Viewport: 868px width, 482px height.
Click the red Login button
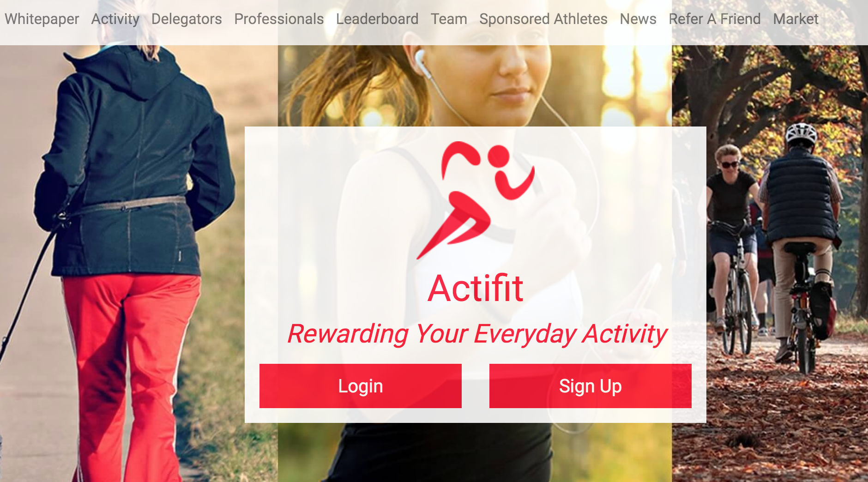point(361,386)
